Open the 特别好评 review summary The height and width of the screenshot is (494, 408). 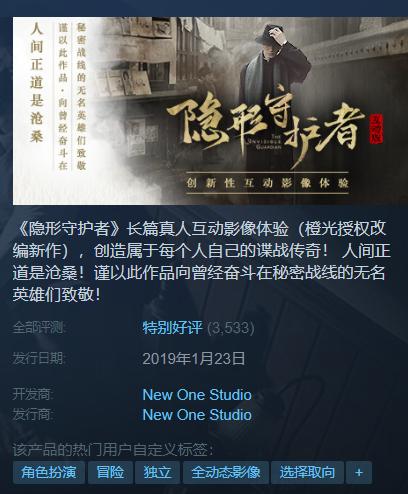click(x=172, y=327)
